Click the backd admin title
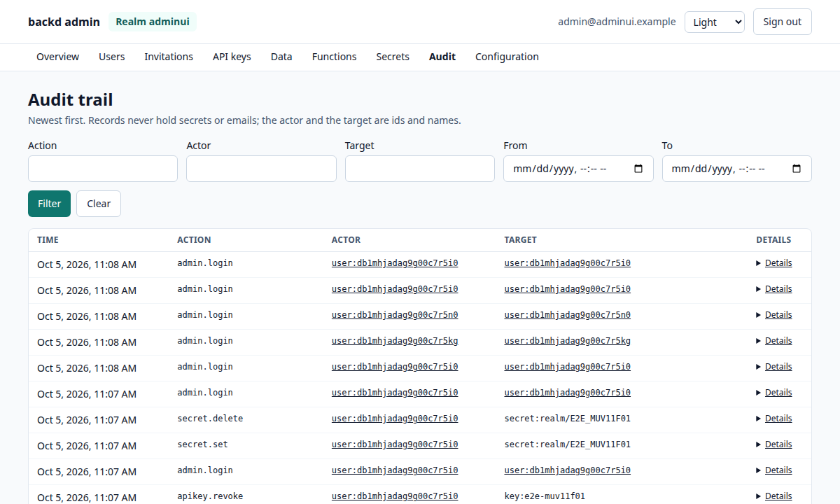The height and width of the screenshot is (504, 840). (x=64, y=22)
